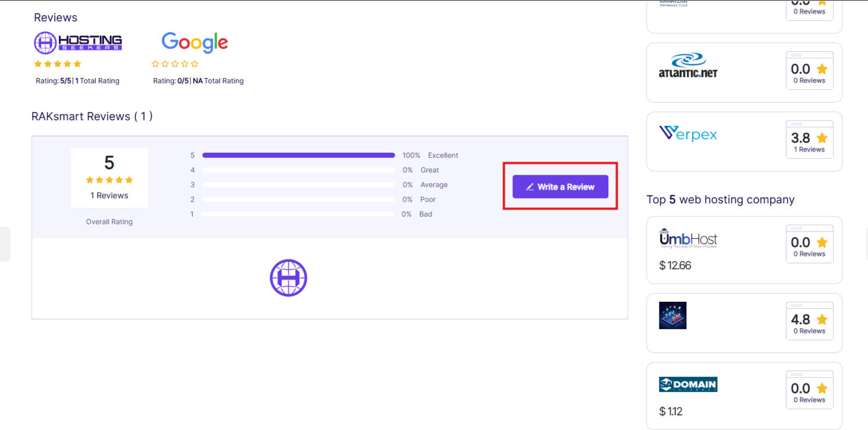The height and width of the screenshot is (430, 868).
Task: Click the empty Google rating stars
Action: (x=175, y=64)
